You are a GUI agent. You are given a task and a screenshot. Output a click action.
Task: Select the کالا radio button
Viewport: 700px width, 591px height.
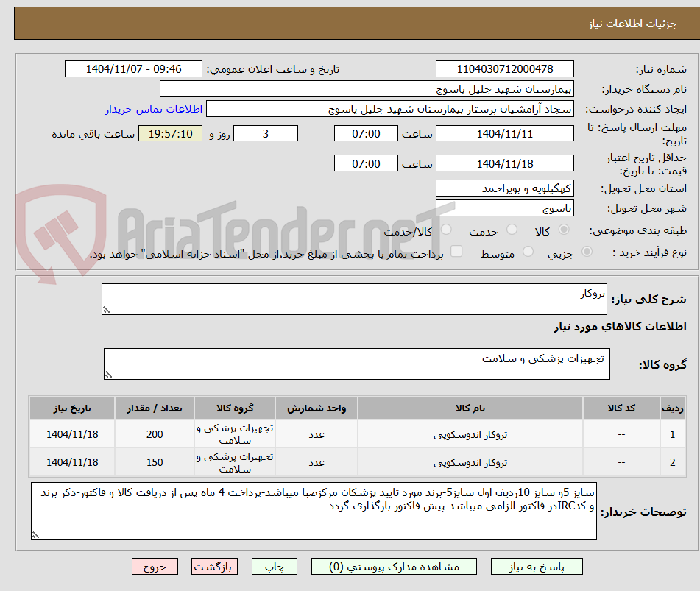(x=564, y=230)
